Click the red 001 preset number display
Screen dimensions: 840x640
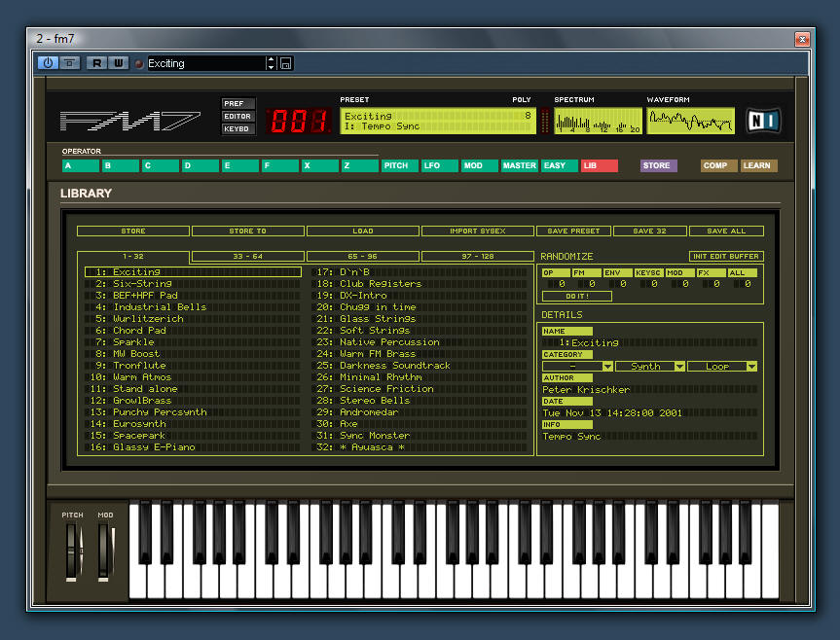299,121
